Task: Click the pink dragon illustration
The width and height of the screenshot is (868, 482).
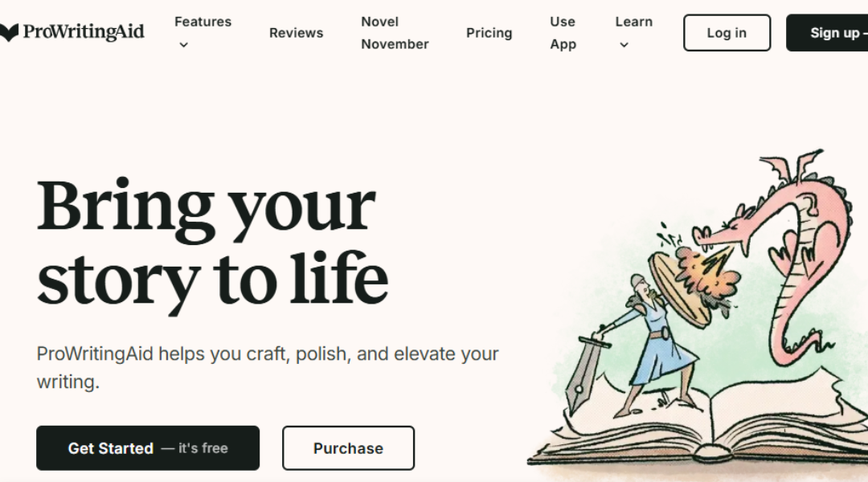Action: point(786,255)
